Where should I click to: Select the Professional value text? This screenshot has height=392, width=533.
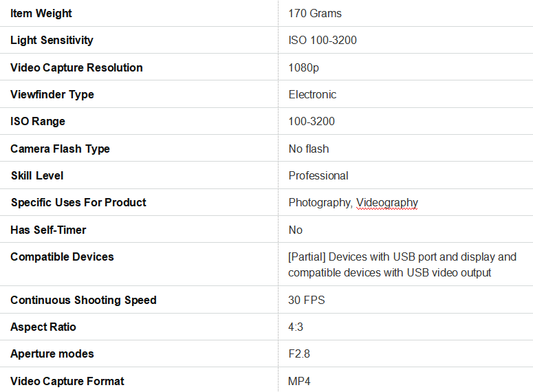(x=318, y=175)
